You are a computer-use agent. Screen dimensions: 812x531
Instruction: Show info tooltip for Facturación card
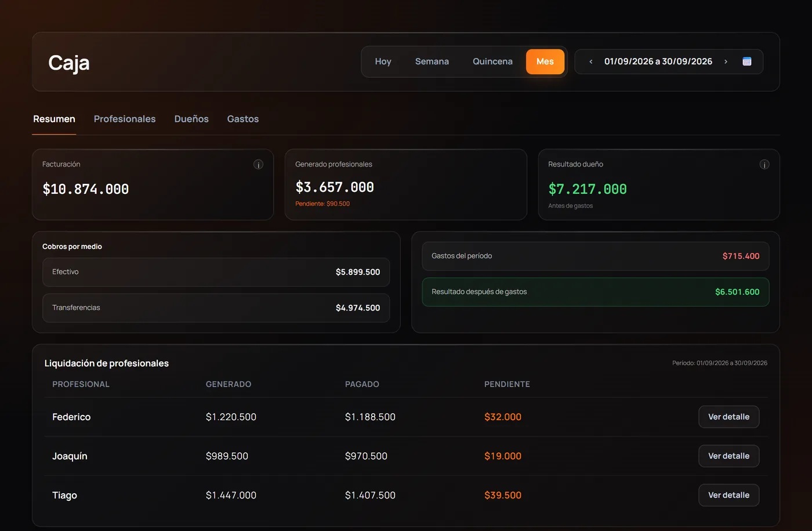tap(259, 165)
